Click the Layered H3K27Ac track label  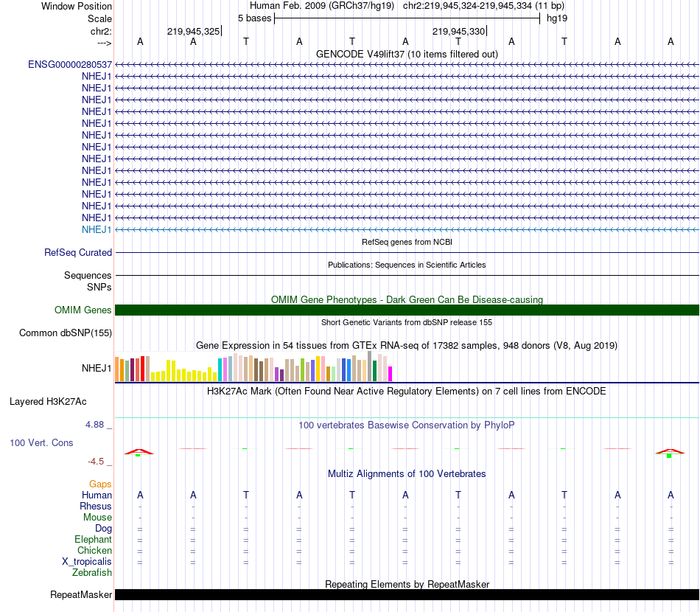tap(48, 402)
